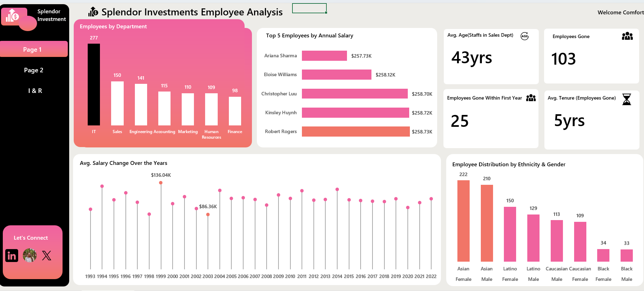Switch to Page 2
Screen dimensions: 644x291
[34, 70]
